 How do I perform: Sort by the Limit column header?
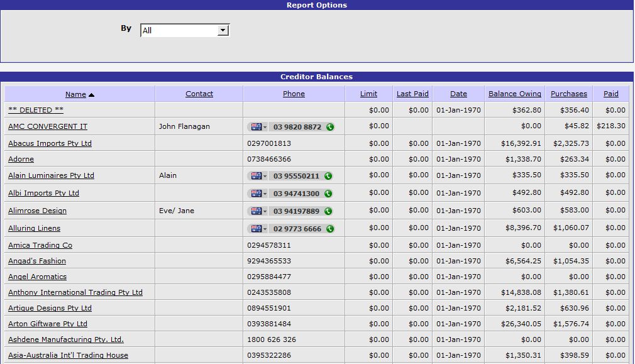point(368,94)
